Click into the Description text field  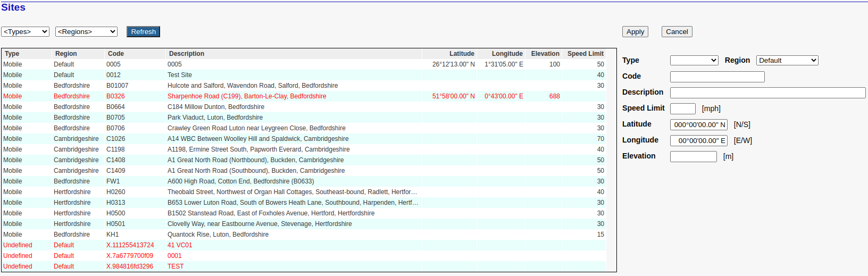[x=767, y=93]
